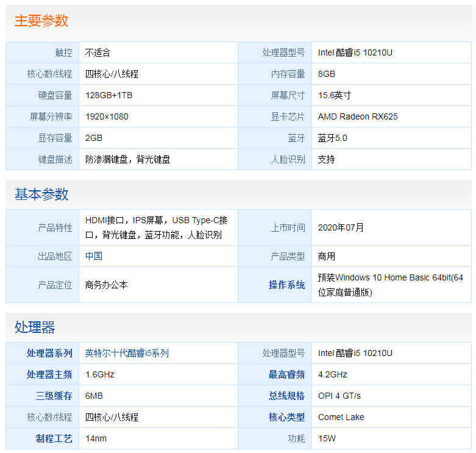
Task: Click the 功耗 row label
Action: coord(296,438)
